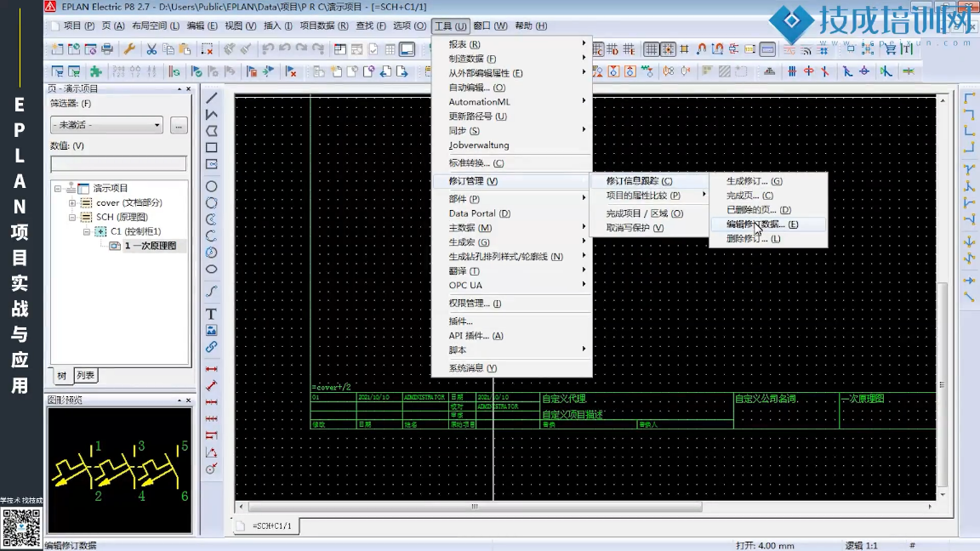This screenshot has width=980, height=551.
Task: Select the Circle drawing tool
Action: tap(212, 186)
